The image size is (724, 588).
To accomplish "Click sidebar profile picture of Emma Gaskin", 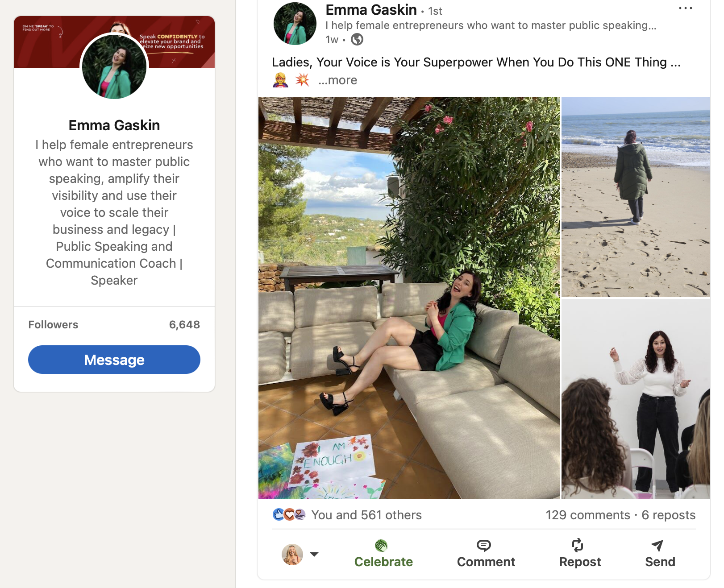I will 114,66.
